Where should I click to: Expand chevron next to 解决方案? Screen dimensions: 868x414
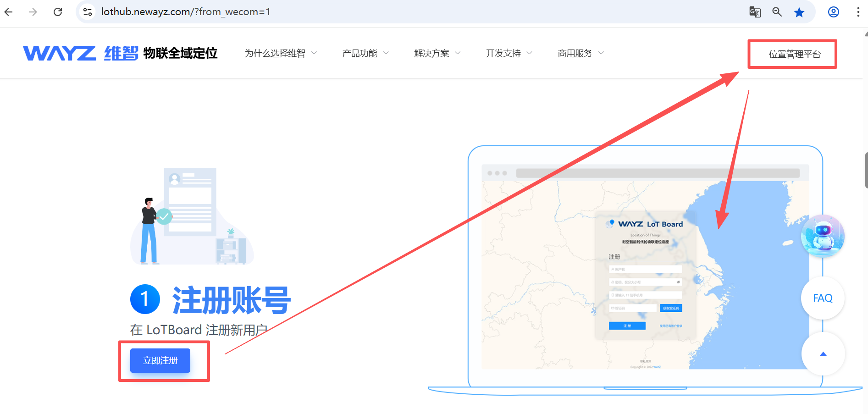pos(458,53)
